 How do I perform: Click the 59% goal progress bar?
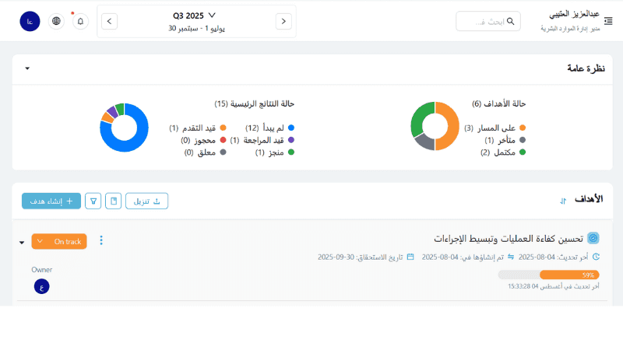click(548, 275)
